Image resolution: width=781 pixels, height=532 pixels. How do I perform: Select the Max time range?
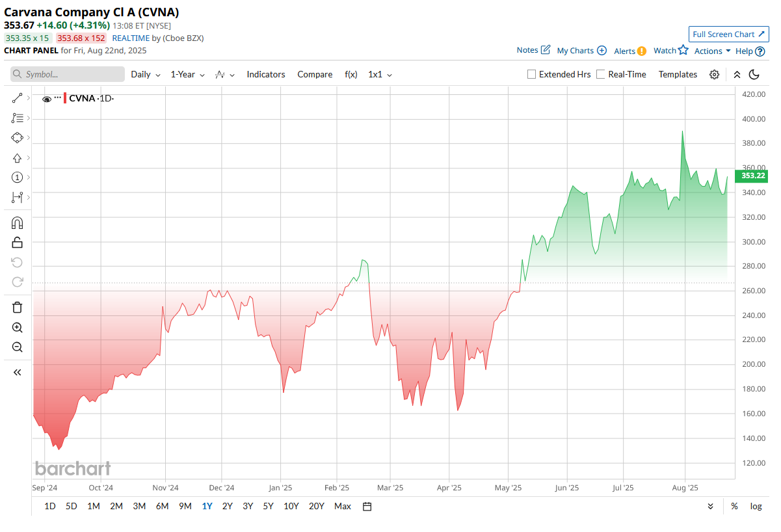(x=343, y=507)
